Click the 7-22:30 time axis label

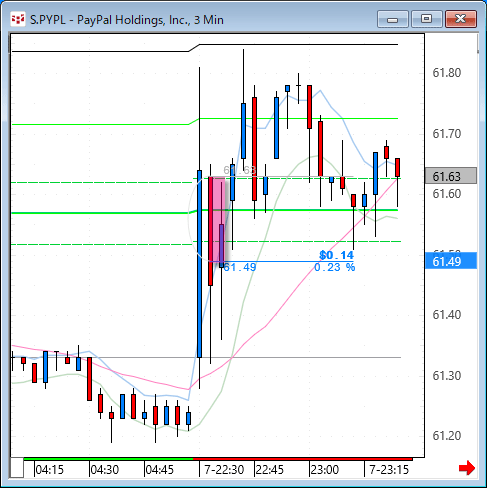click(x=224, y=470)
